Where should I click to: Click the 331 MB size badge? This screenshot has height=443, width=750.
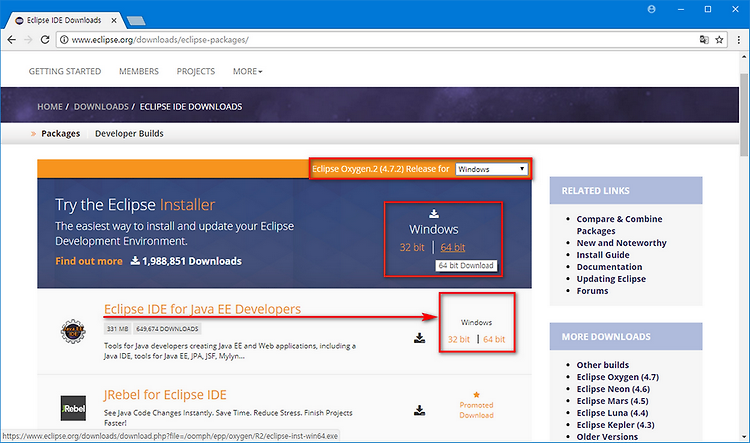[117, 329]
